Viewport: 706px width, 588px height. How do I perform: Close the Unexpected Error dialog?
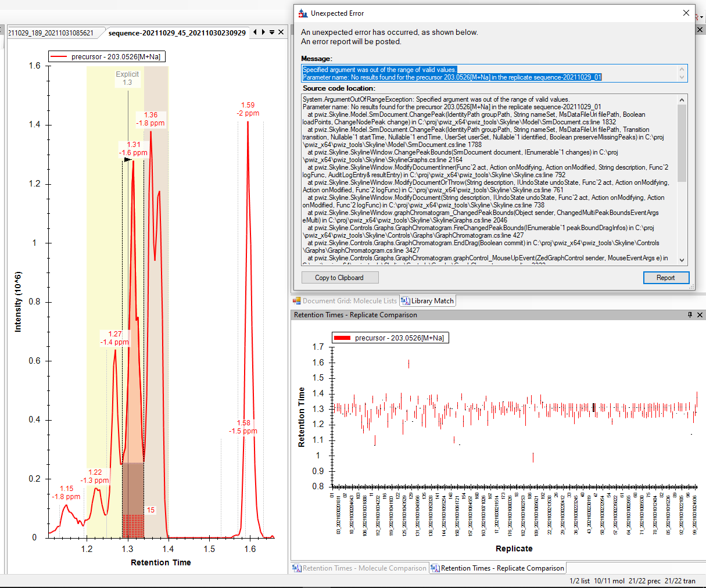[686, 13]
